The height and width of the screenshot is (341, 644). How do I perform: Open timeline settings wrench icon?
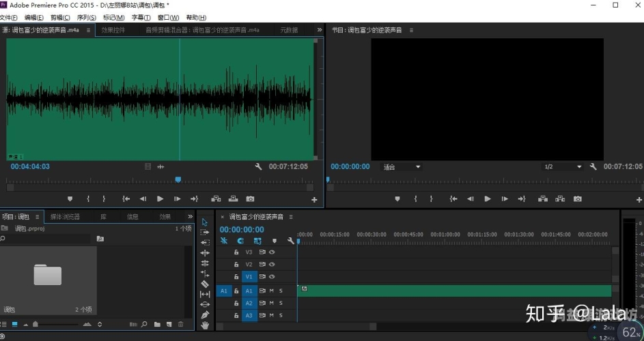(291, 241)
